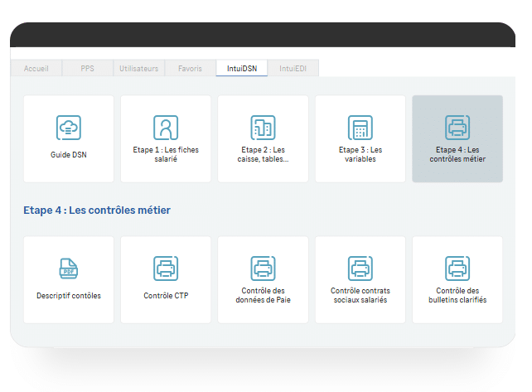This screenshot has width=532, height=392.
Task: Open Contrôle des données de Paie icon
Action: (x=263, y=269)
